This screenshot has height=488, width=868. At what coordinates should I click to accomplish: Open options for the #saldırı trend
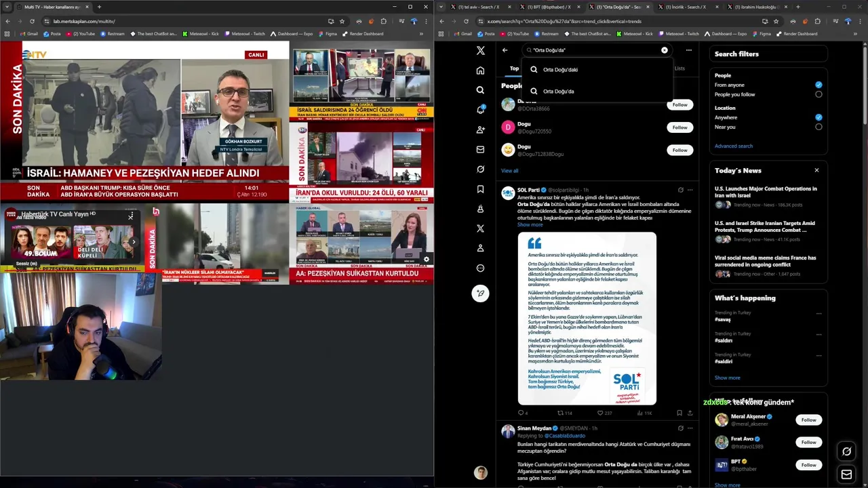(x=818, y=334)
